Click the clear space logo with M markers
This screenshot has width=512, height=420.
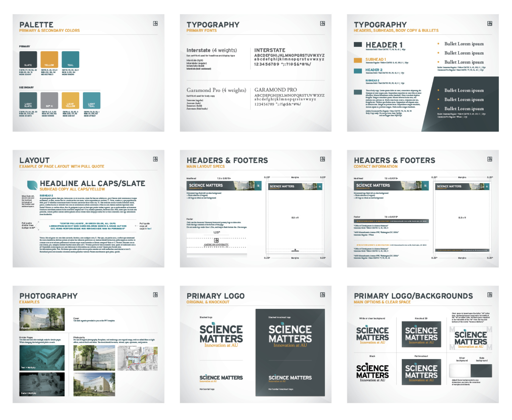pyautogui.click(x=471, y=338)
